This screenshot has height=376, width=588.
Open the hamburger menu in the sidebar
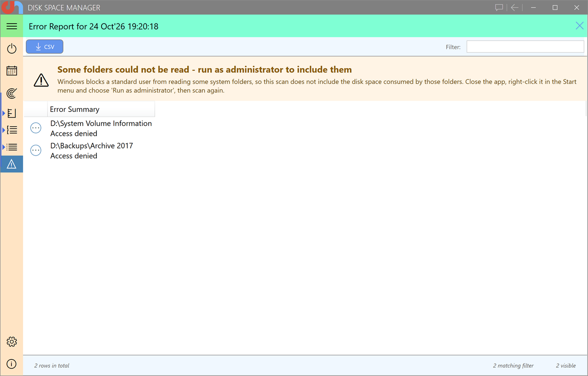(x=12, y=26)
